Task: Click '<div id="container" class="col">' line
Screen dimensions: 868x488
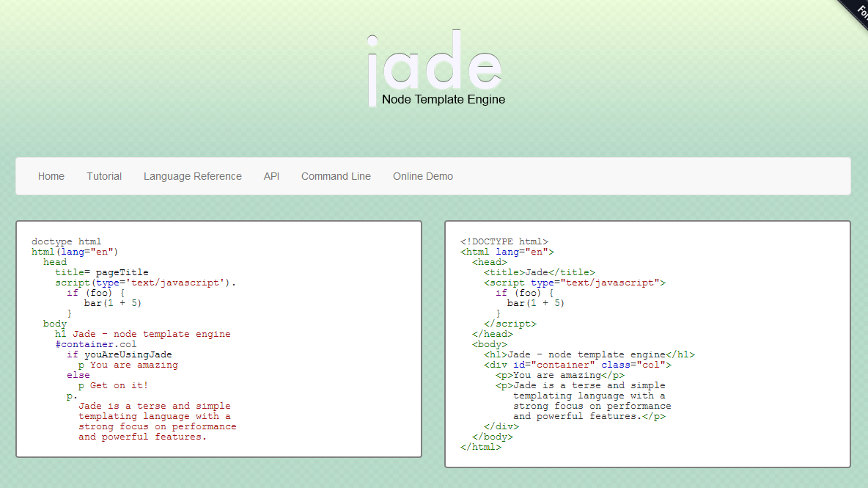Action: point(578,365)
